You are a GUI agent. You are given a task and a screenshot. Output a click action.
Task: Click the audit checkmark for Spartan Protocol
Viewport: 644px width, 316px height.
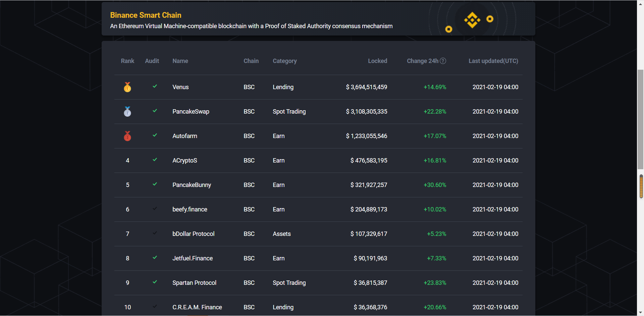coord(155,282)
